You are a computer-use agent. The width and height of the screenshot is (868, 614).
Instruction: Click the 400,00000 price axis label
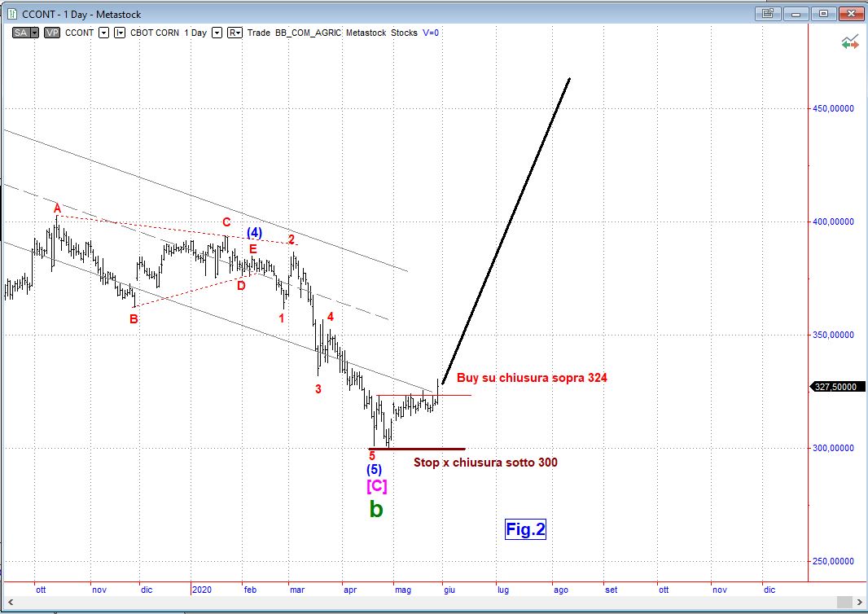tap(833, 221)
